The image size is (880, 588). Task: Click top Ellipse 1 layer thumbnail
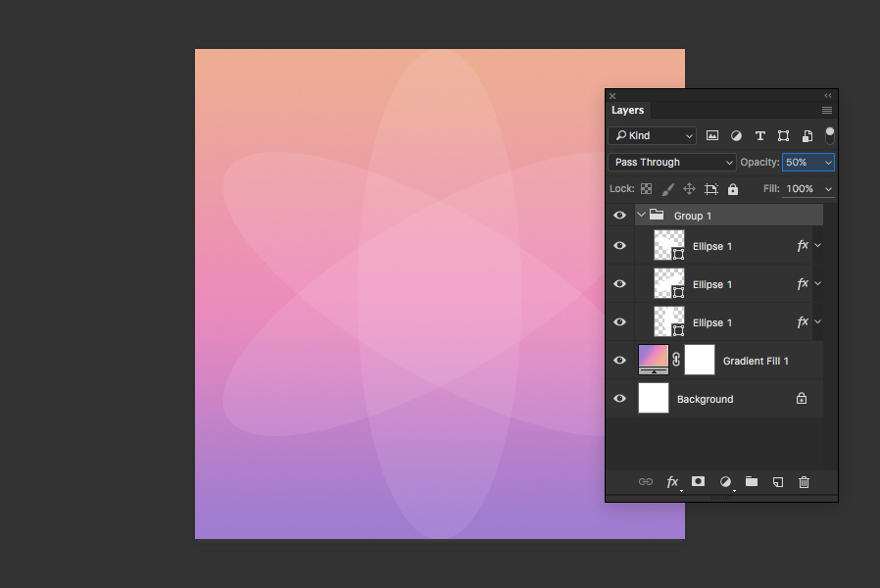[669, 245]
